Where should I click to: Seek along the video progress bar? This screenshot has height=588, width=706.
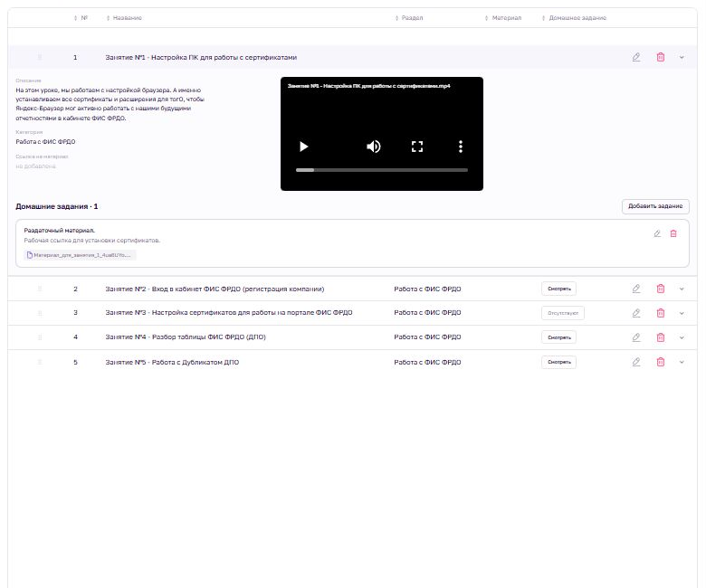click(382, 170)
